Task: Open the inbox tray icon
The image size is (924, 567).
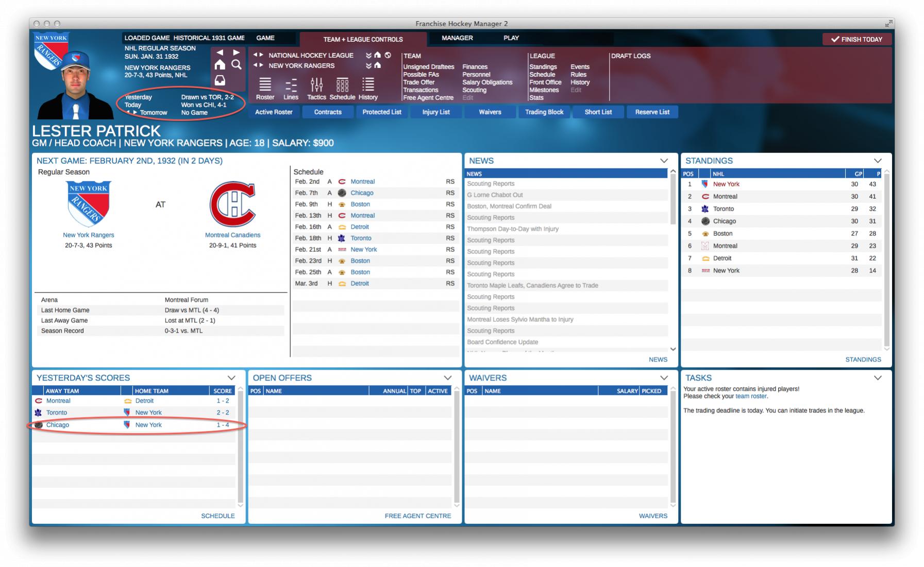Action: click(x=220, y=80)
